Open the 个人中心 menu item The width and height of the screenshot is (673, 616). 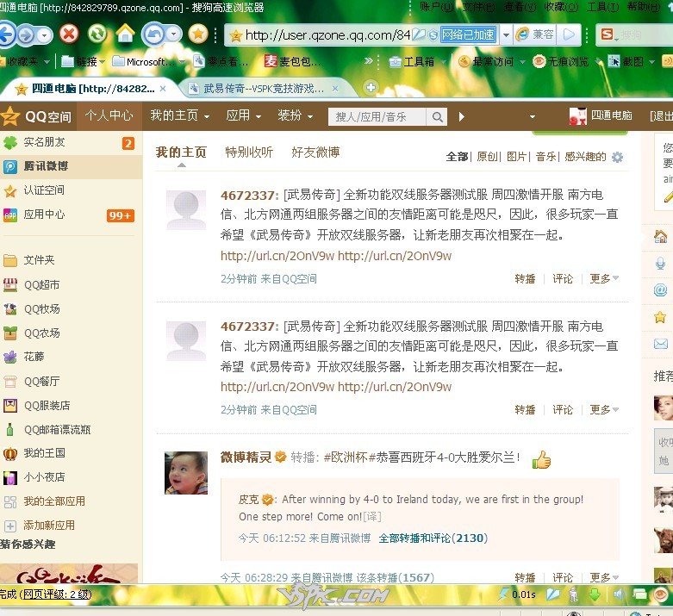point(109,115)
